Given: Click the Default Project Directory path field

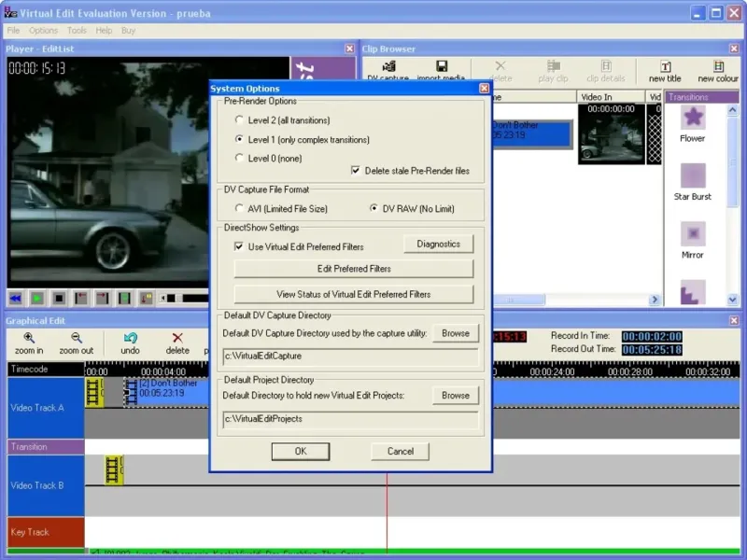Looking at the screenshot, I should point(350,419).
